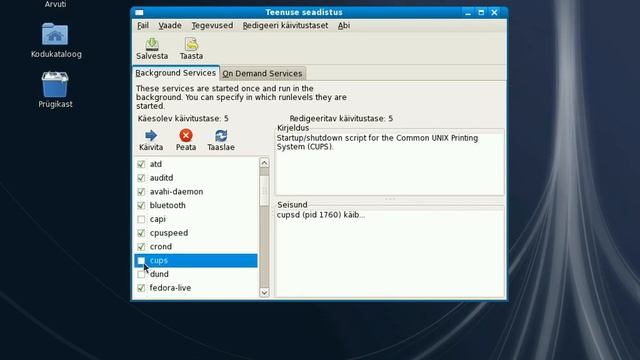Select the highlighted cups service row
Screen dimensions: 640x360
pyautogui.click(x=196, y=260)
